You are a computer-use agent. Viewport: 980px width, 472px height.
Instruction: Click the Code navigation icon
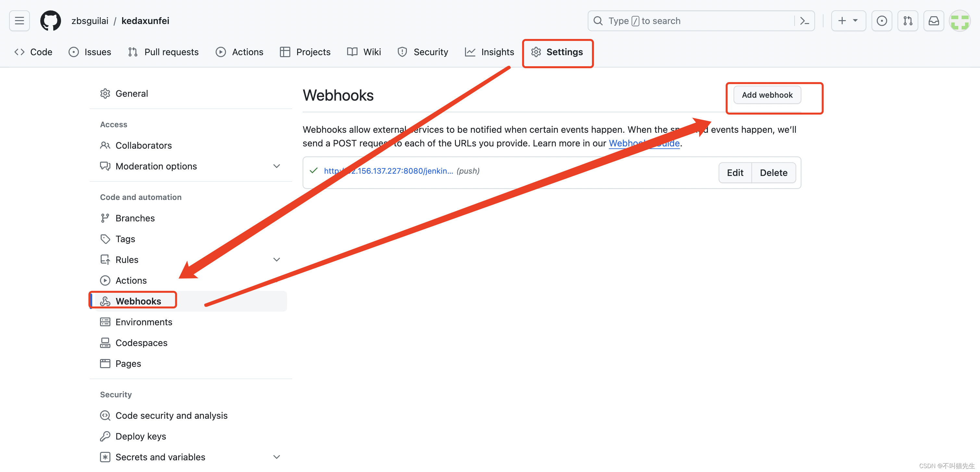pos(19,52)
